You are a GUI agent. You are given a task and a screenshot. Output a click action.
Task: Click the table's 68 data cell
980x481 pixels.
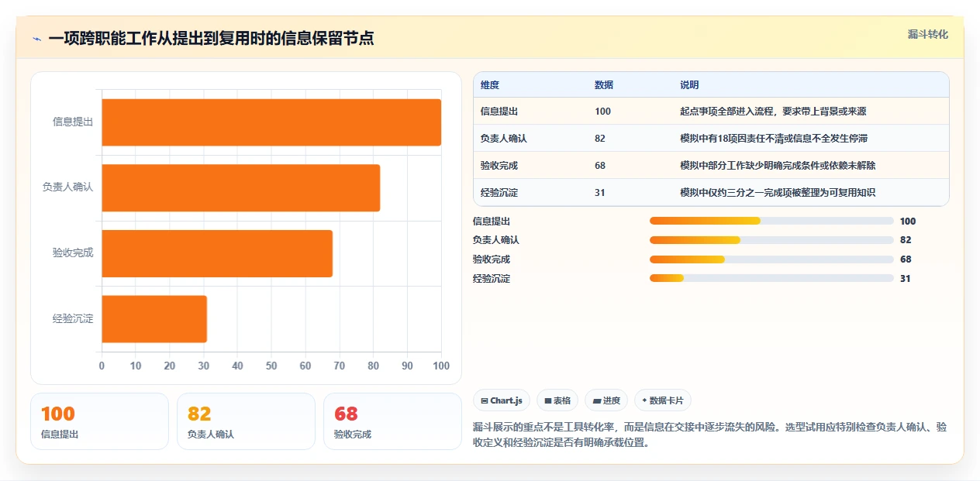click(x=600, y=166)
